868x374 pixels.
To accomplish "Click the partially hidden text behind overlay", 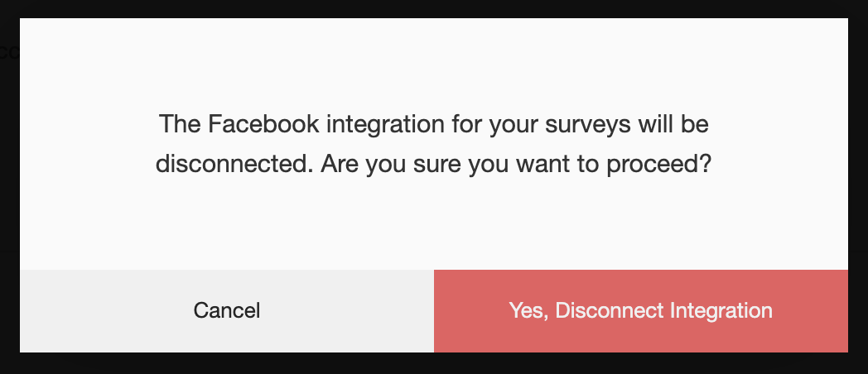I will click(x=8, y=53).
